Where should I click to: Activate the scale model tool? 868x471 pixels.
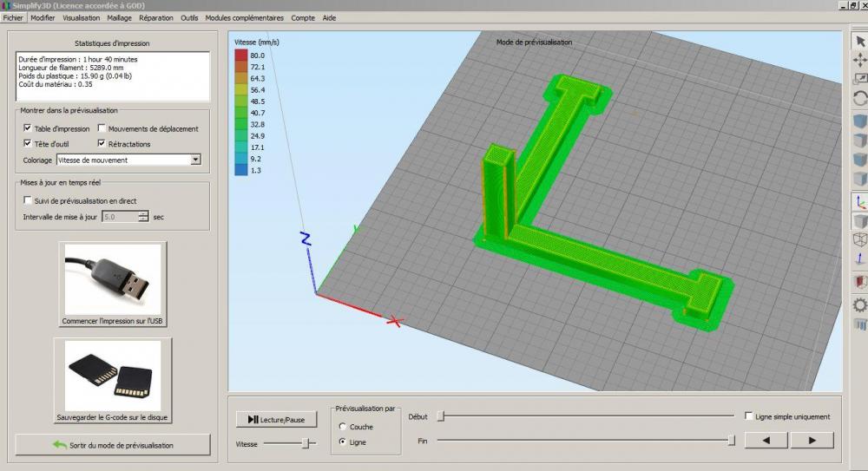point(859,79)
